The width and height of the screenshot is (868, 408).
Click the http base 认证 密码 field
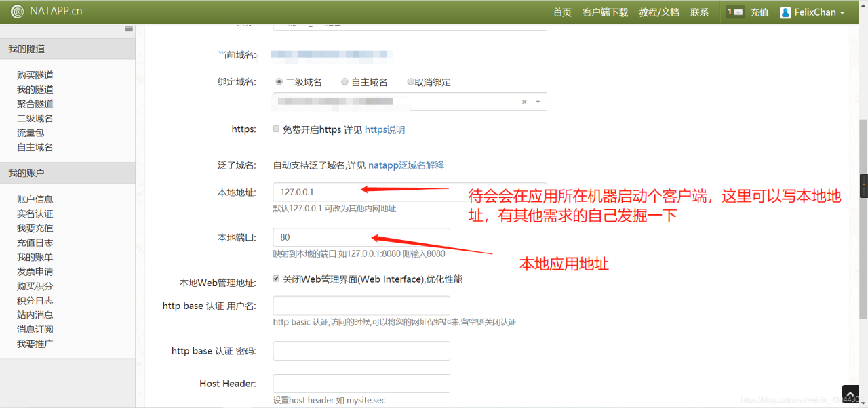[x=361, y=350]
